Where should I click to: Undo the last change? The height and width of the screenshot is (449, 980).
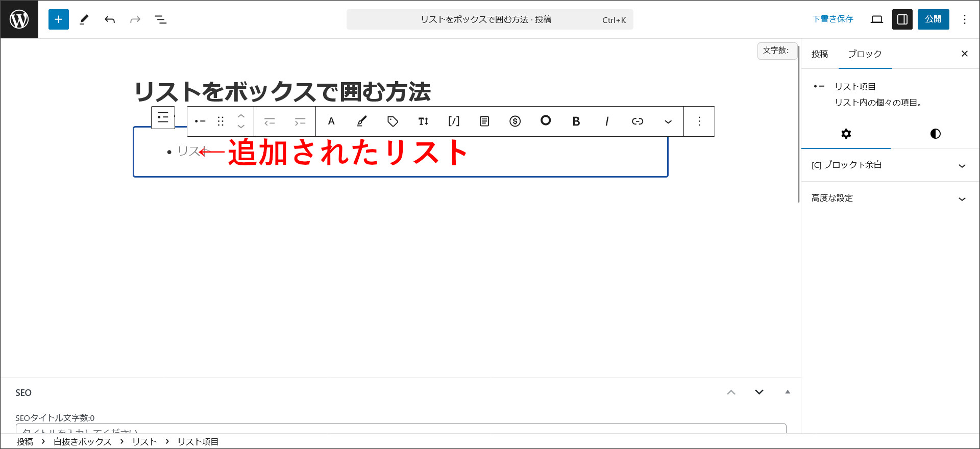(x=110, y=19)
